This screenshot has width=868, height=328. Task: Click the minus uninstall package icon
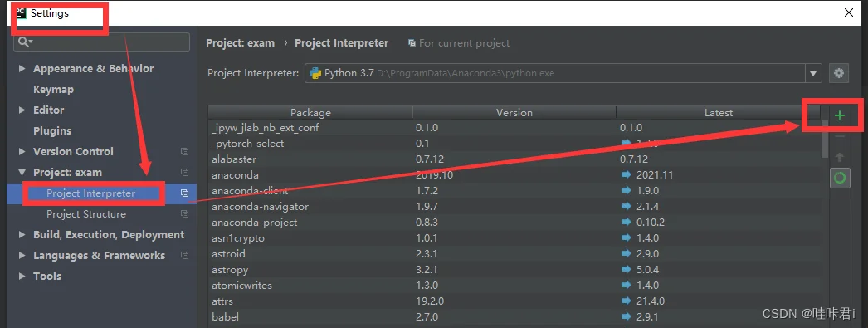tap(840, 136)
